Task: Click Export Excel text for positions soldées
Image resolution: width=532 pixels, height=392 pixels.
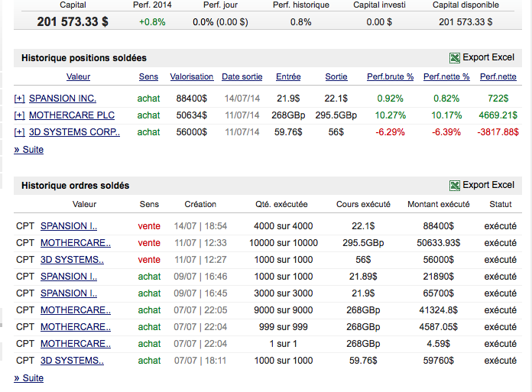Action: [488, 57]
